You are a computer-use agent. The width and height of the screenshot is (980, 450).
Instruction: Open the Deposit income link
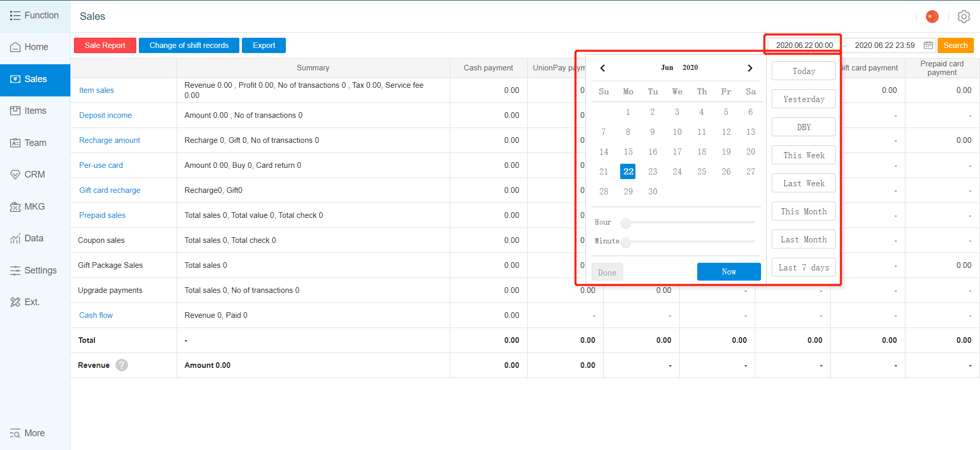coord(106,115)
